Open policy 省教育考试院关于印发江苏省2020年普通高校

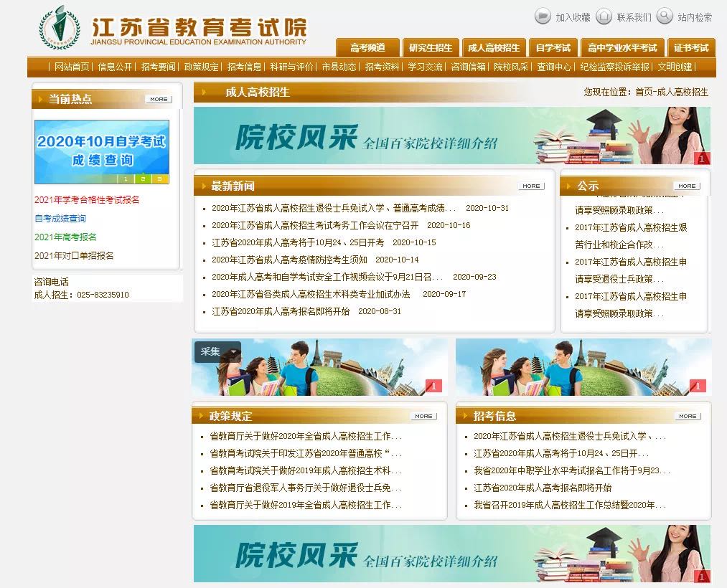point(306,453)
